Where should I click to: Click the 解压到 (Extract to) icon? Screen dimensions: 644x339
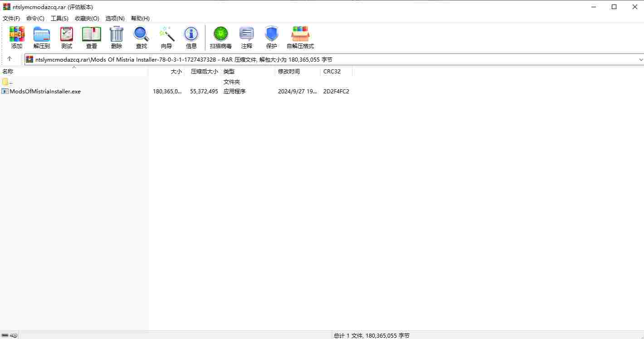click(42, 34)
